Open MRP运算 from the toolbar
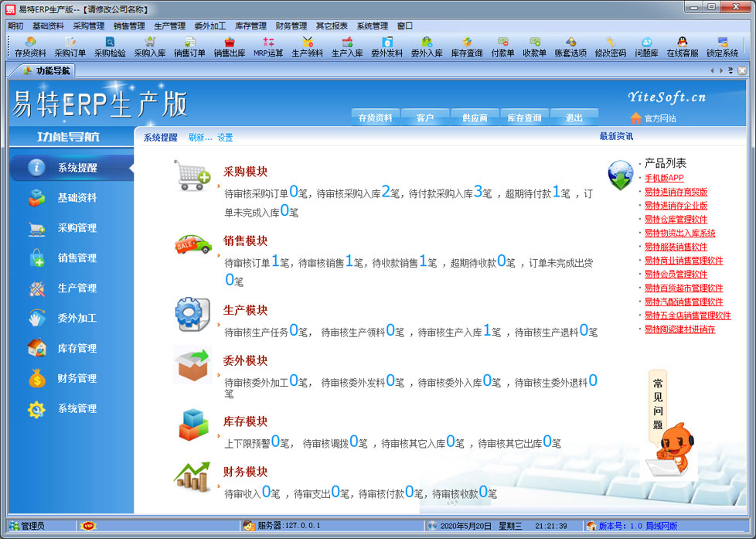This screenshot has height=539, width=756. (268, 47)
